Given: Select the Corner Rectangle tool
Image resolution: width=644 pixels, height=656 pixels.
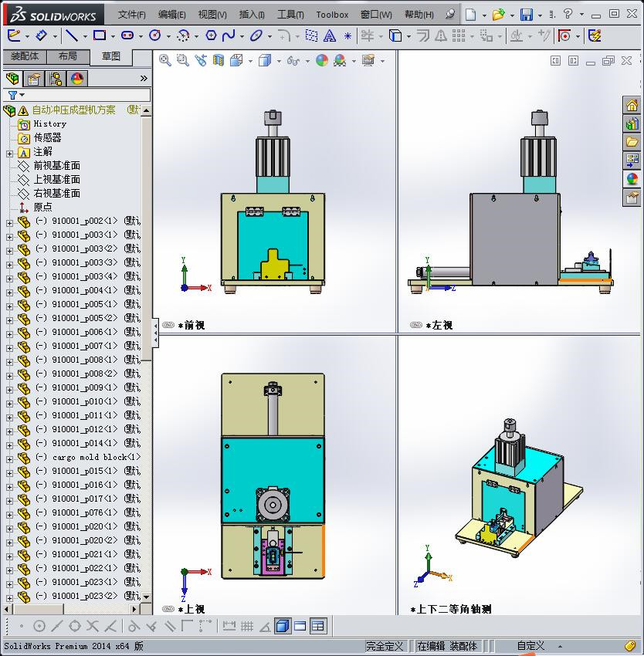Looking at the screenshot, I should 100,36.
